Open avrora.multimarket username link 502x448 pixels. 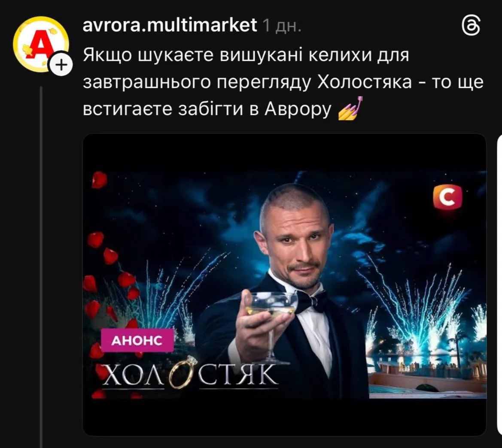point(170,25)
